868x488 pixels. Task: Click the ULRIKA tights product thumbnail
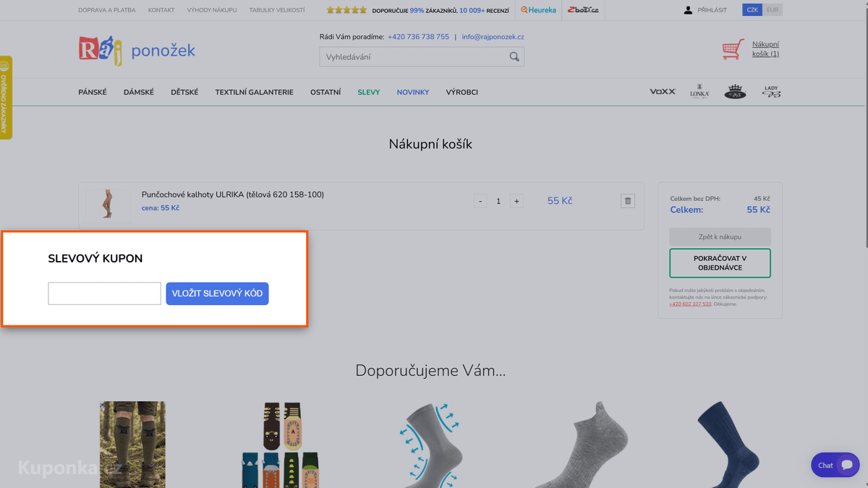pos(108,204)
